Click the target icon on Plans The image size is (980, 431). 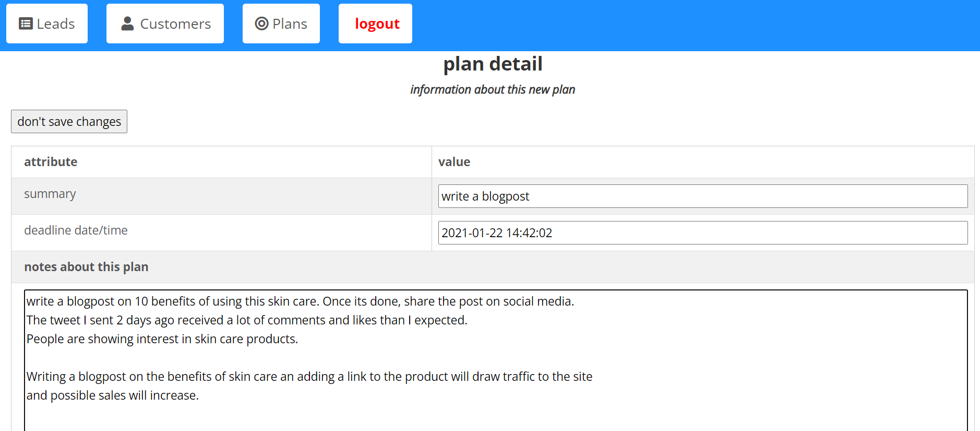click(x=261, y=24)
